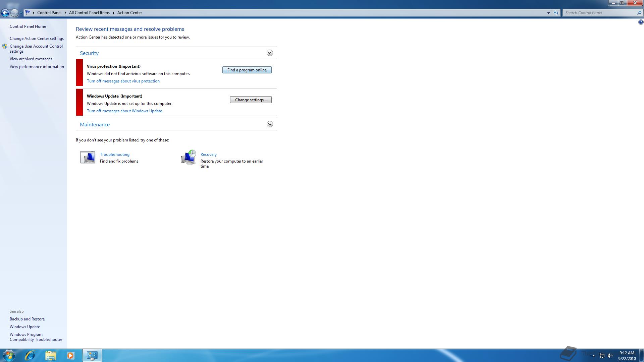Open the Recovery link
The image size is (644, 362).
209,155
